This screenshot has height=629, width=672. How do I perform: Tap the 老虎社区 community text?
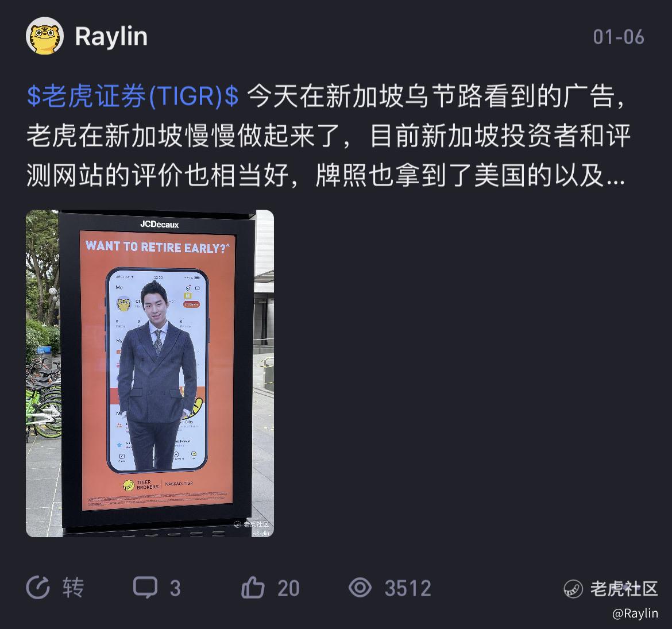(624, 588)
